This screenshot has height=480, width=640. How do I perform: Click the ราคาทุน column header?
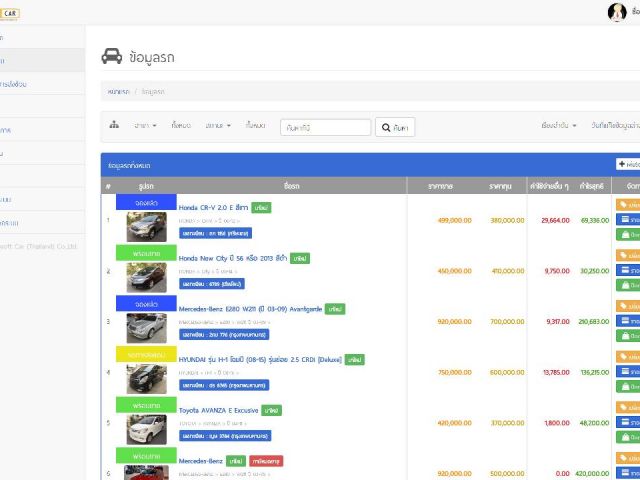click(x=501, y=186)
